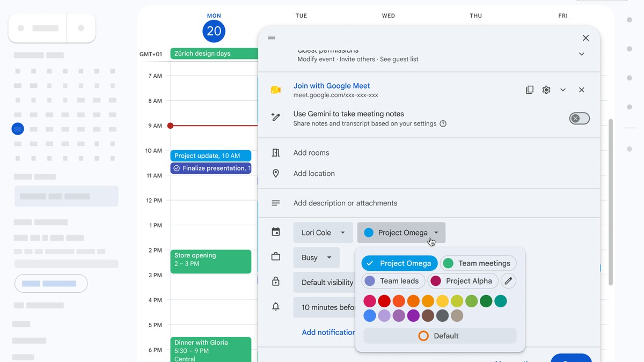Edit labels with the pencil icon

(508, 281)
